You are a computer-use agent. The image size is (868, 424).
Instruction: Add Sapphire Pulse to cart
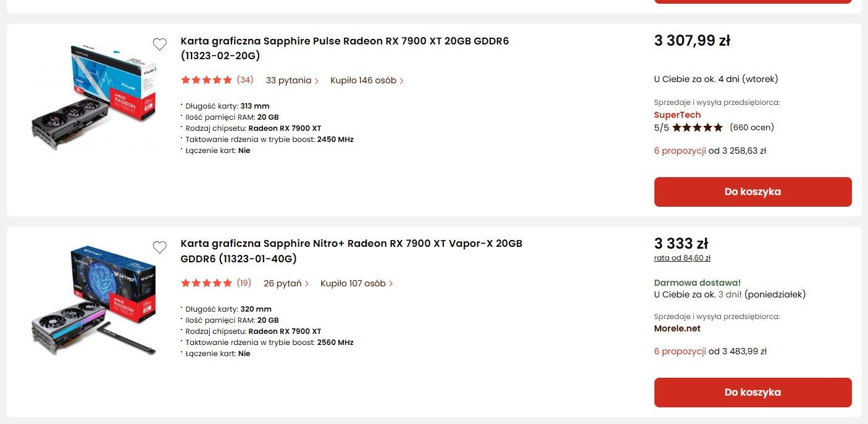coord(753,192)
